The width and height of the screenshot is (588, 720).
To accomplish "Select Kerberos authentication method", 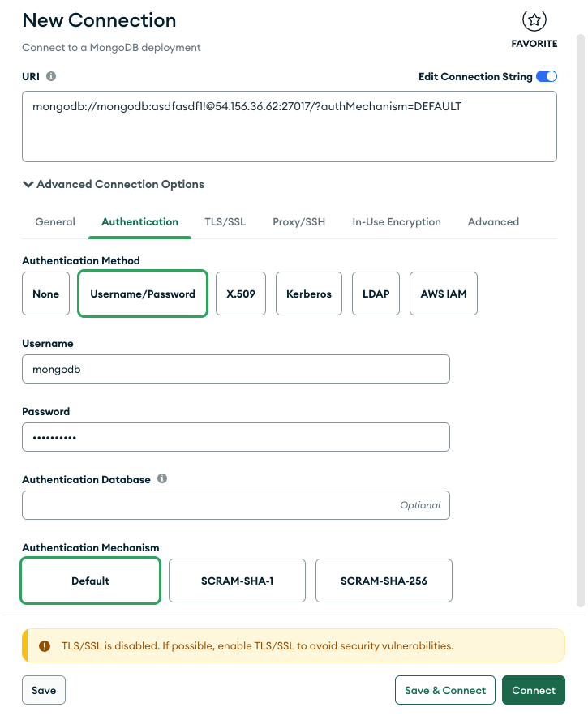I will tap(309, 294).
